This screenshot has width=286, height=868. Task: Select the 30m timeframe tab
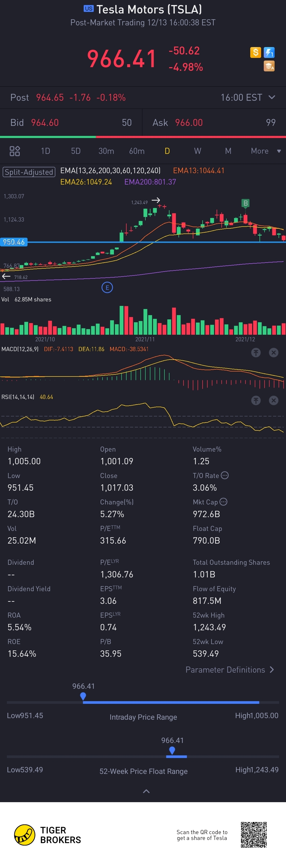[x=106, y=151]
